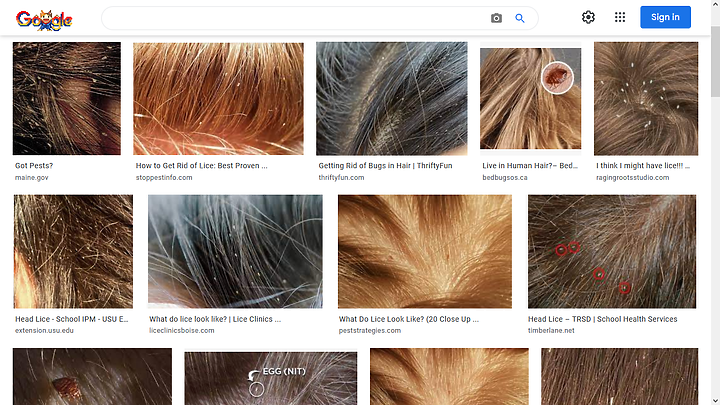Open the bedbugsos.ca hair image thumbnail
Viewport: 720px width, 405px height.
click(530, 98)
